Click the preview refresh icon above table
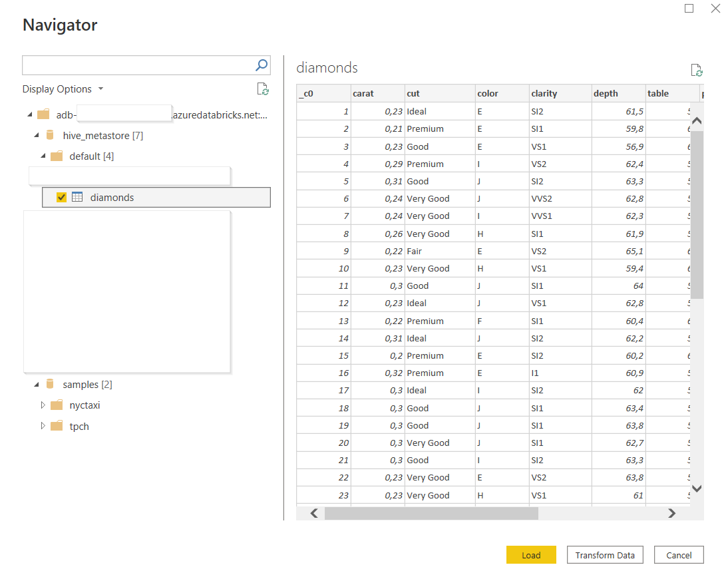This screenshot has width=728, height=579. [697, 71]
